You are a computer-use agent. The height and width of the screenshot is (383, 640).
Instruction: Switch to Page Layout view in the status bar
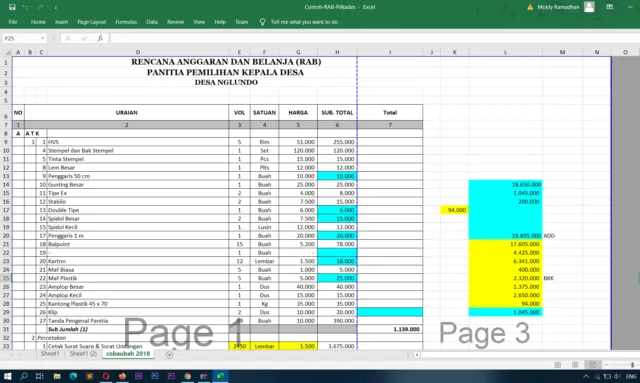[575, 364]
